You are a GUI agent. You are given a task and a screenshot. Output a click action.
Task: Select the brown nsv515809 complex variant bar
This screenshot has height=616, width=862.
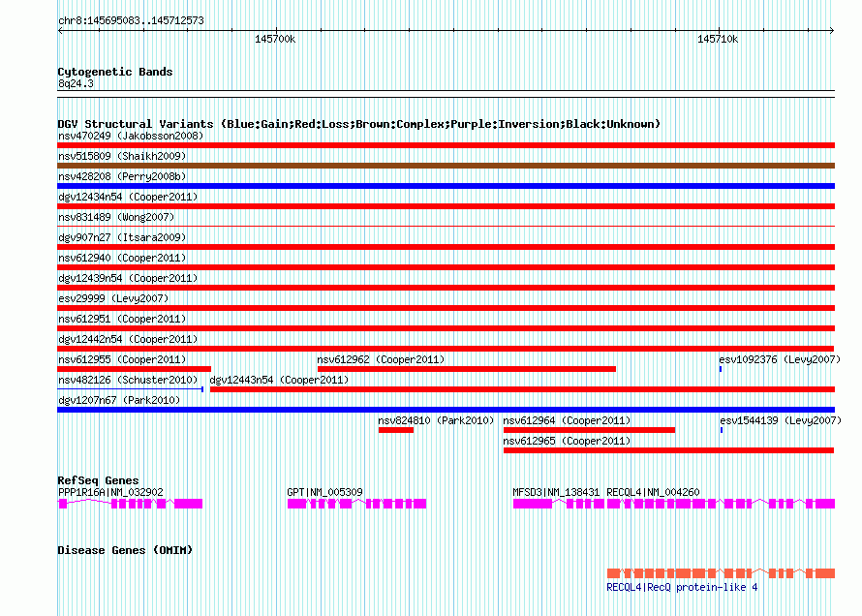tap(446, 166)
